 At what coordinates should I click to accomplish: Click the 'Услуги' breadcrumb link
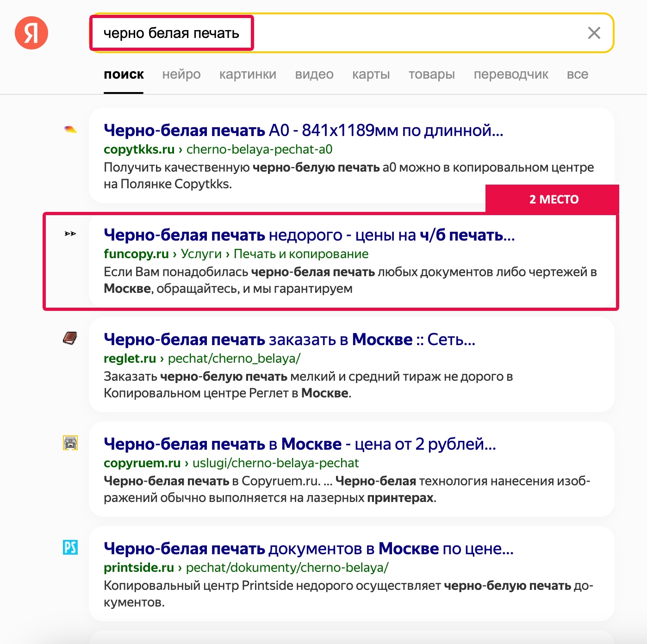201,254
